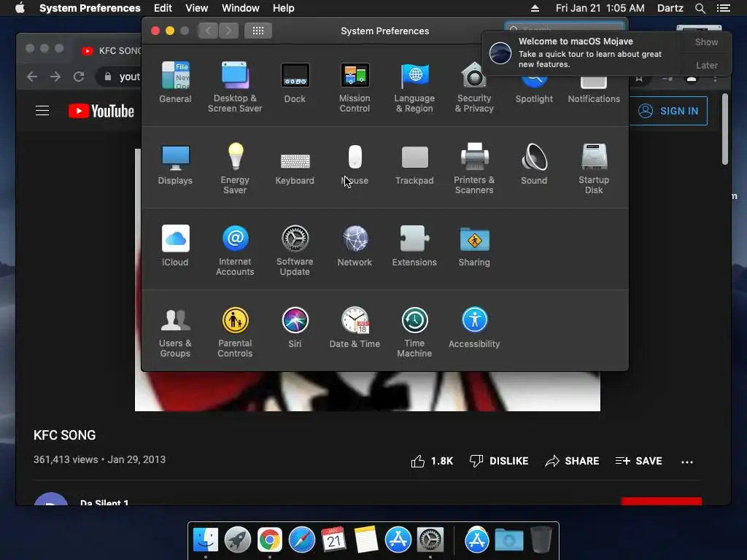This screenshot has width=747, height=560.
Task: Open the Help menu
Action: 284,8
